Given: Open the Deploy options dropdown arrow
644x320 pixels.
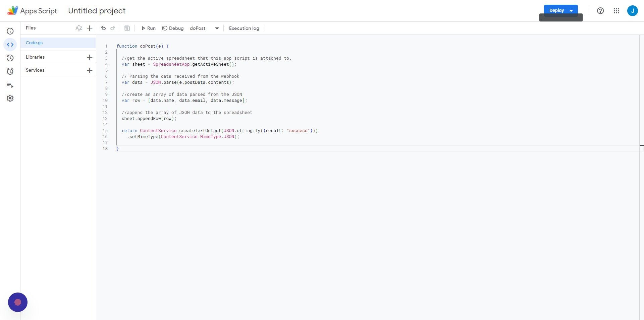Looking at the screenshot, I should click(571, 10).
